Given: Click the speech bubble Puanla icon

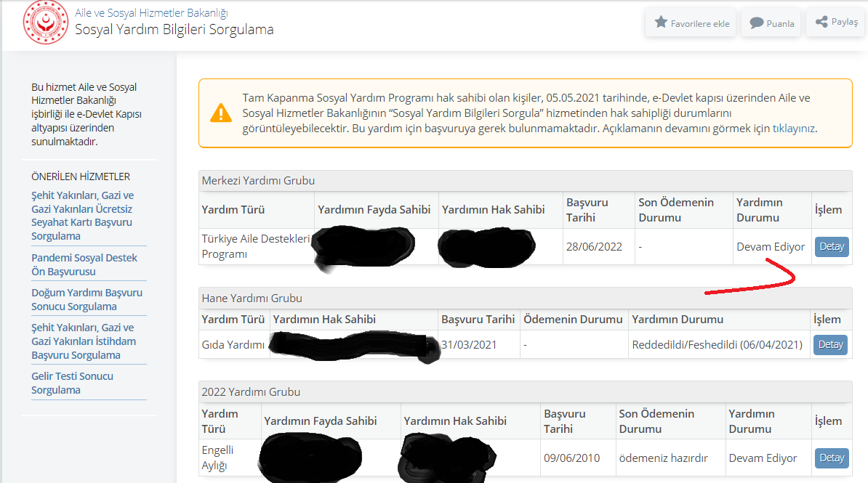Looking at the screenshot, I should [x=756, y=23].
